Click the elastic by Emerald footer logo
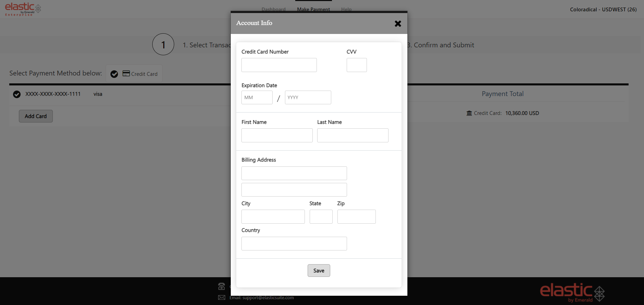This screenshot has width=644, height=305. [x=572, y=292]
